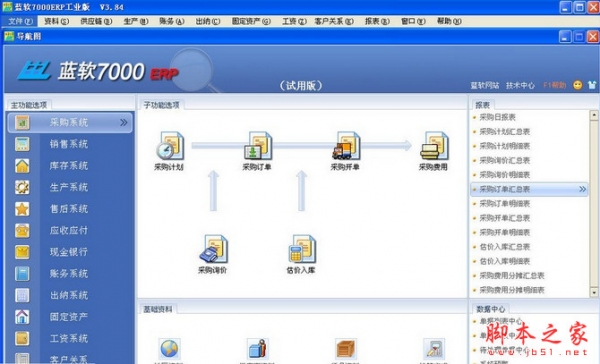Click the 工资系统 wallet icon
This screenshot has height=364, width=600.
click(x=22, y=338)
